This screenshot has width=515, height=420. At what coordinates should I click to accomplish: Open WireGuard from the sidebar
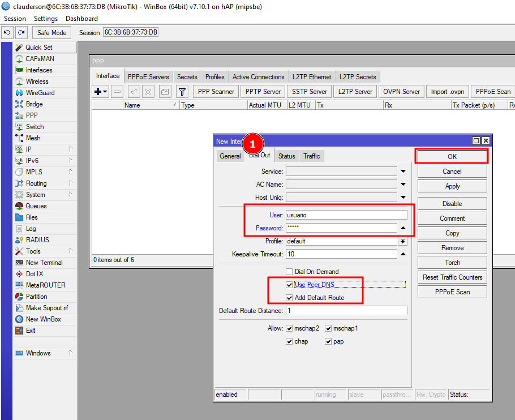click(x=40, y=93)
